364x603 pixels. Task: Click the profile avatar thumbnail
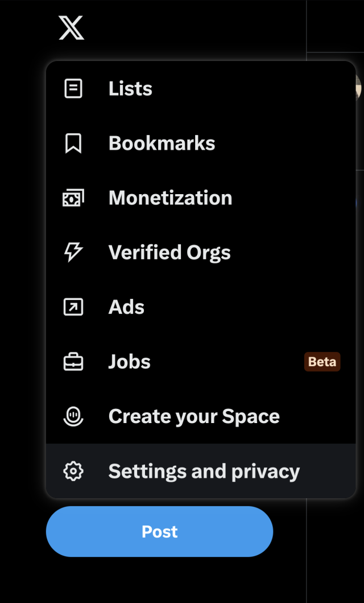coord(360,89)
